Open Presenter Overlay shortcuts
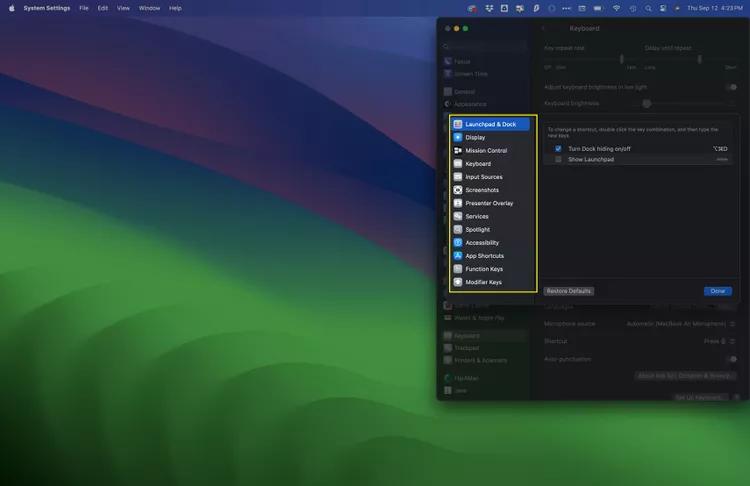The image size is (750, 486). (490, 203)
